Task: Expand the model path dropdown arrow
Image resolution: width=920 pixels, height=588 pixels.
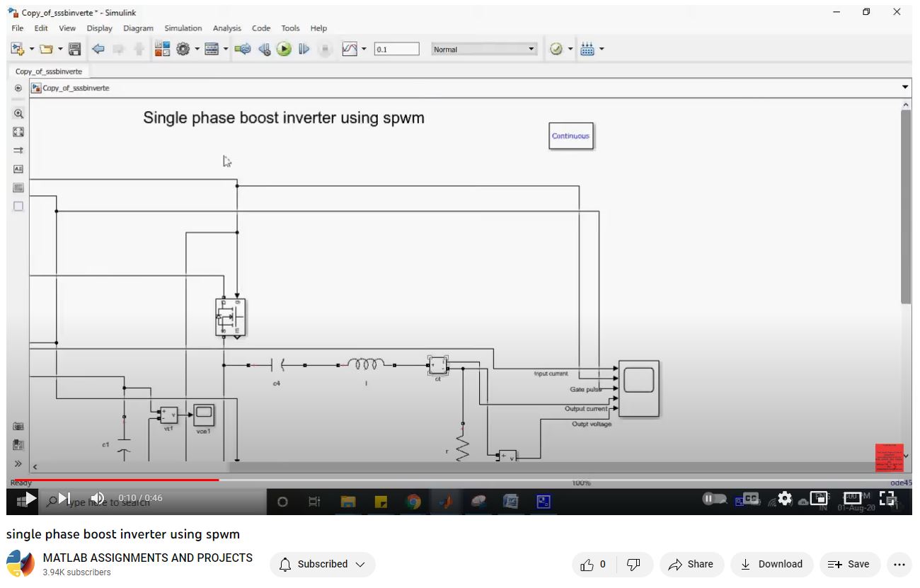Action: (x=905, y=87)
